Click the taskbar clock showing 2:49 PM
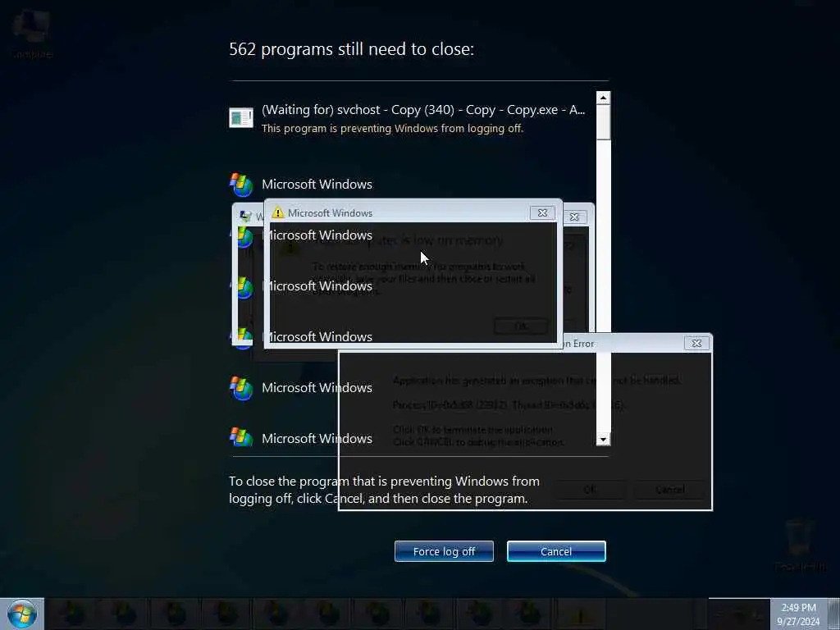Viewport: 840px width, 630px height. coord(798,614)
